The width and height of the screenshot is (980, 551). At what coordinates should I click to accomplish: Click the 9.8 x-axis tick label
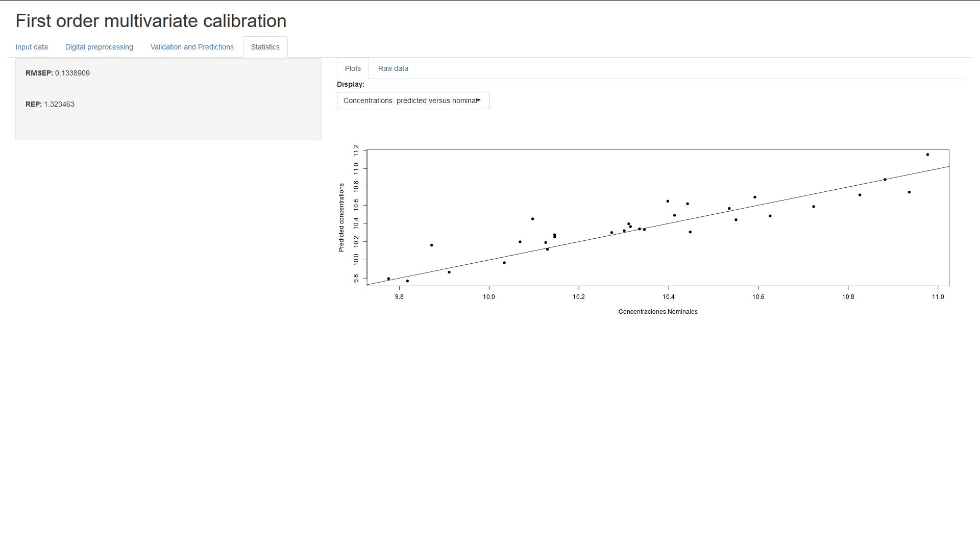(399, 297)
